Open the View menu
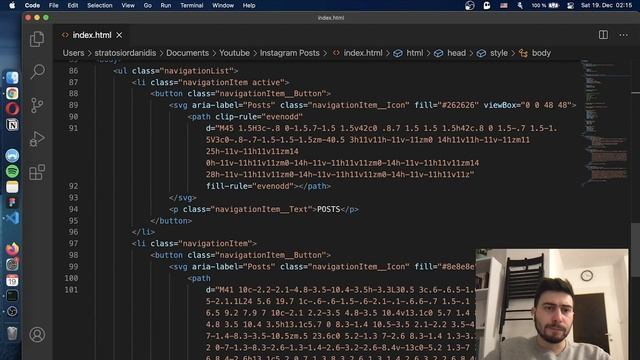The width and height of the screenshot is (640, 360). click(x=128, y=5)
